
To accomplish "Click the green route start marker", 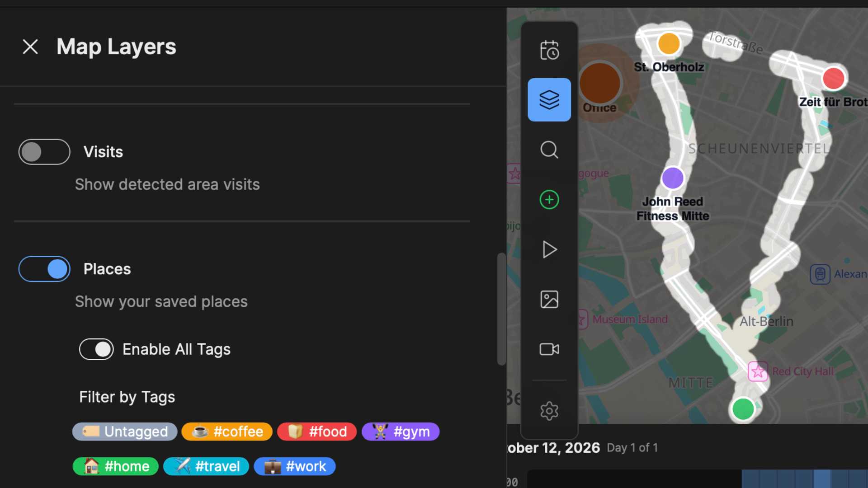I will pyautogui.click(x=743, y=409).
